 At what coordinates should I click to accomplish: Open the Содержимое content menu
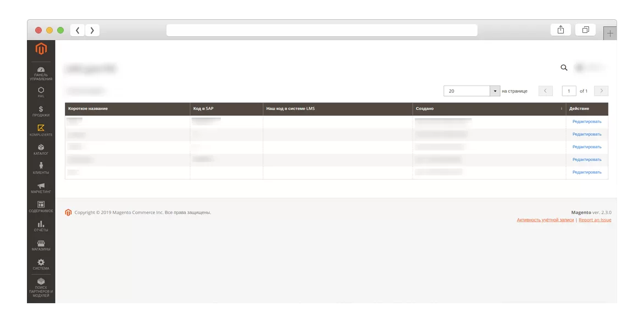click(x=41, y=207)
